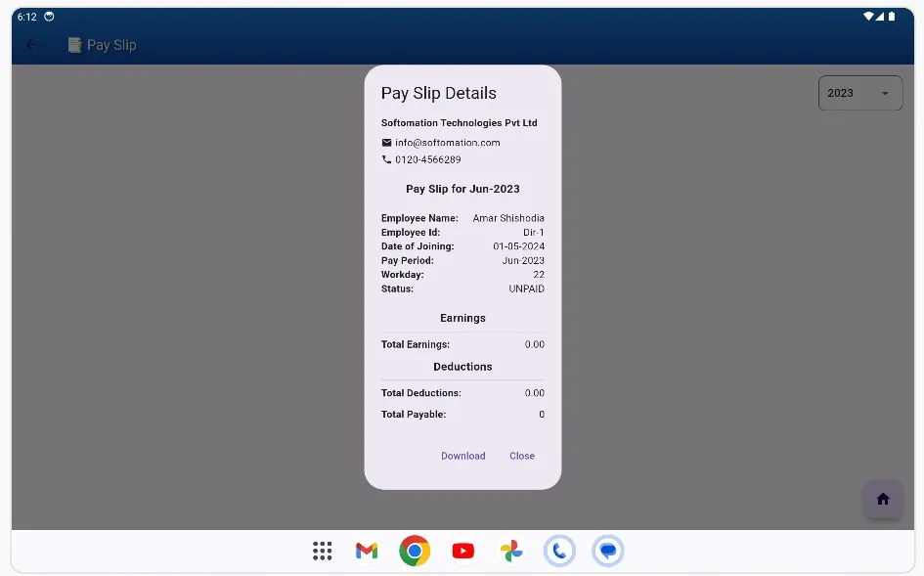The width and height of the screenshot is (924, 576).
Task: Click the Total Deductions value 0.00
Action: click(535, 393)
